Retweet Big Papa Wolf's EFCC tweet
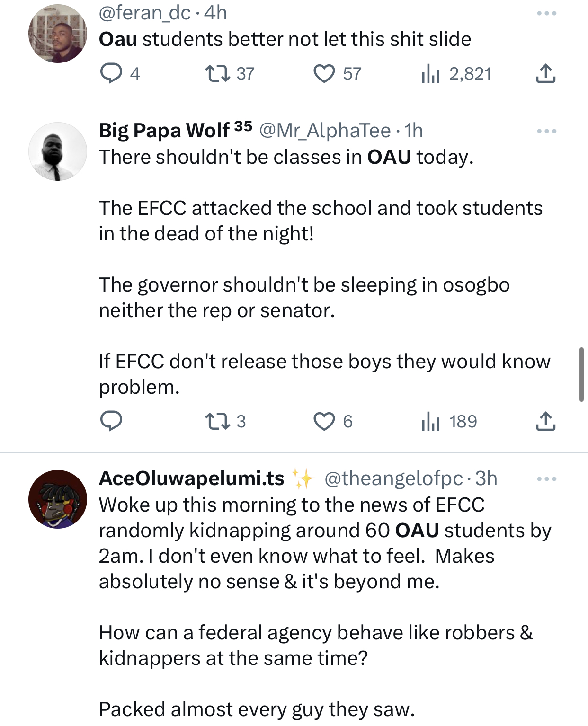The height and width of the screenshot is (726, 588). coord(217,421)
